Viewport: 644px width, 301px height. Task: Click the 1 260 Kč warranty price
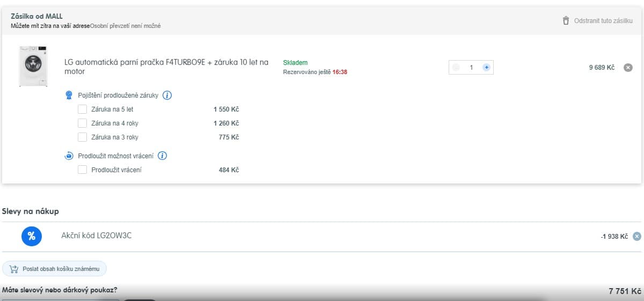[226, 123]
